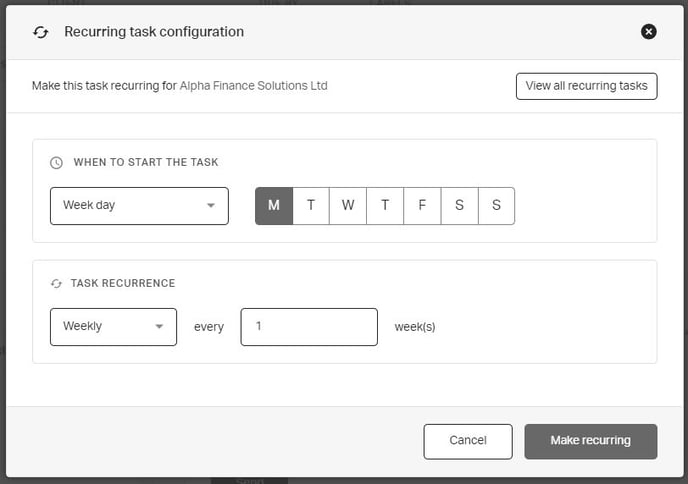Click the Make recurring button
This screenshot has width=688, height=484.
(x=590, y=441)
